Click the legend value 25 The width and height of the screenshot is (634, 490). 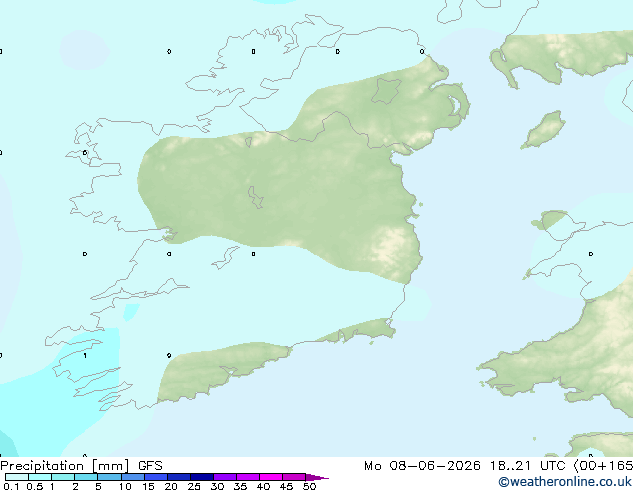pyautogui.click(x=194, y=486)
